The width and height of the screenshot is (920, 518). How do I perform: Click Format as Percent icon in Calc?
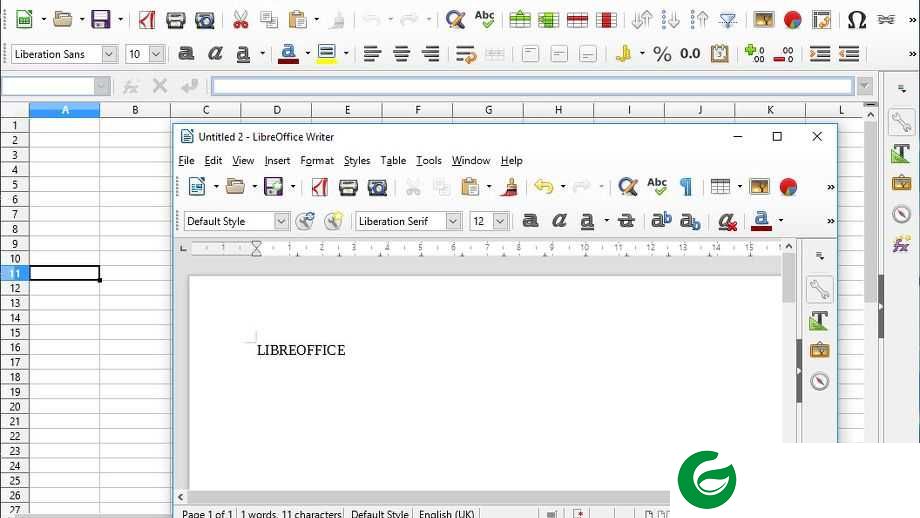(662, 54)
